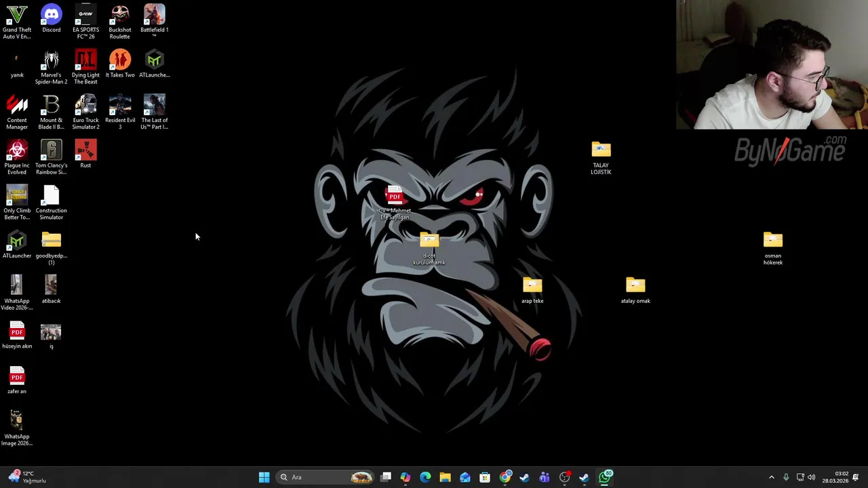This screenshot has height=488, width=868.
Task: Open Microsoft Teams from taskbar
Action: point(545,477)
